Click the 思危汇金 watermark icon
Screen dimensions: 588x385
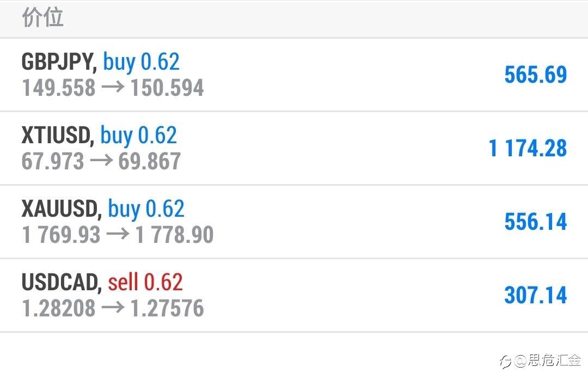[505, 362]
